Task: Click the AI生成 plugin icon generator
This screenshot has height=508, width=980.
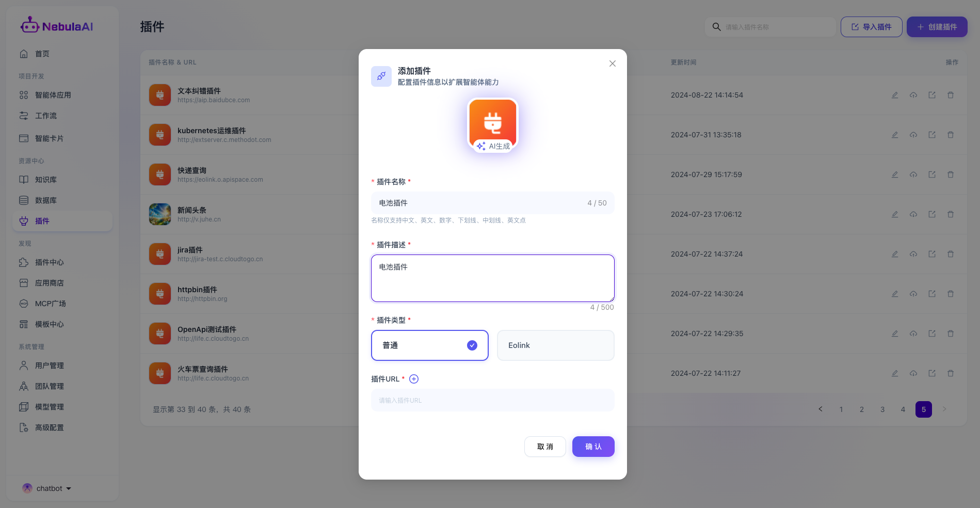Action: [x=493, y=146]
